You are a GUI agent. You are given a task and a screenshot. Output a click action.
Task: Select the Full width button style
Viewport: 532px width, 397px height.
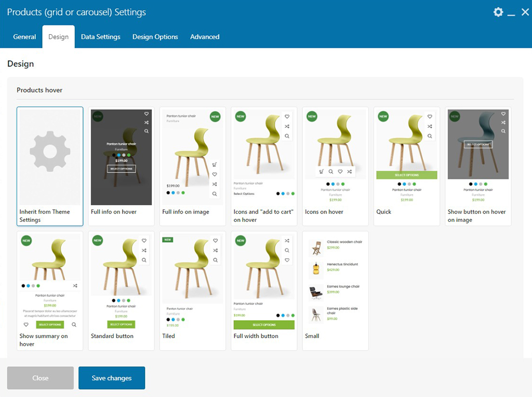(263, 289)
